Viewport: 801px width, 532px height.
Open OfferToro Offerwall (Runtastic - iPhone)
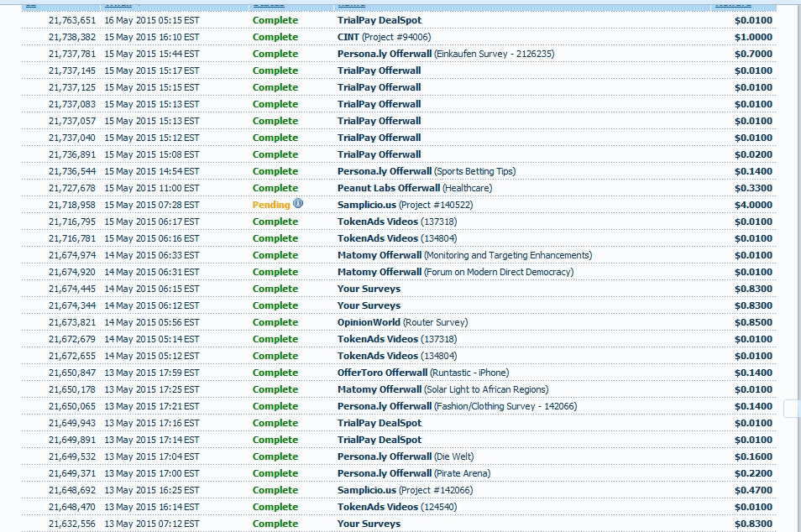point(423,373)
